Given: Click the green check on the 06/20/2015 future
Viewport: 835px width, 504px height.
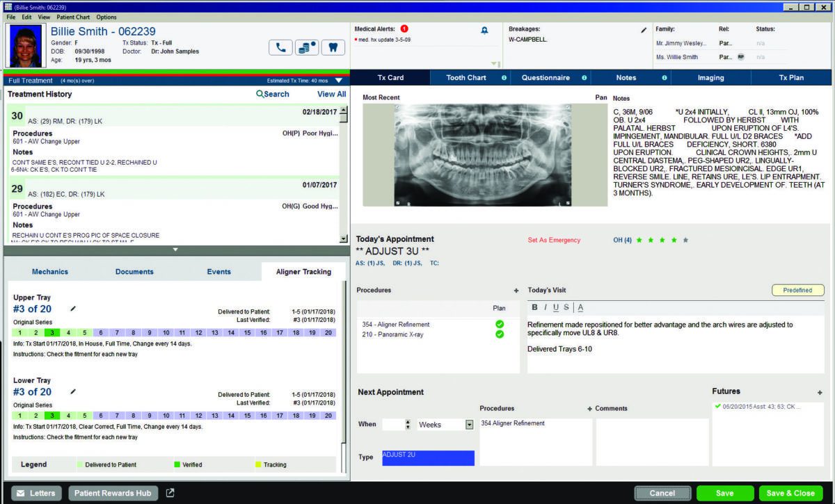Looking at the screenshot, I should tap(717, 405).
